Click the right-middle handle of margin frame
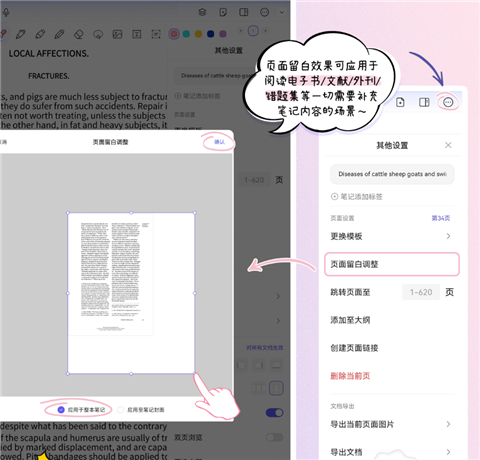Screen dimensions: 480x460 (x=195, y=293)
